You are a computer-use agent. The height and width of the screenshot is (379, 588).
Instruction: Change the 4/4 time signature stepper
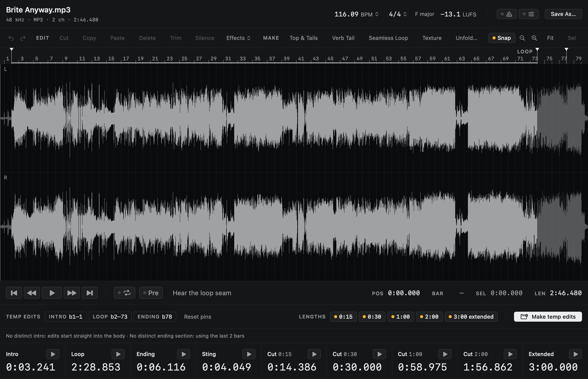[x=405, y=14]
